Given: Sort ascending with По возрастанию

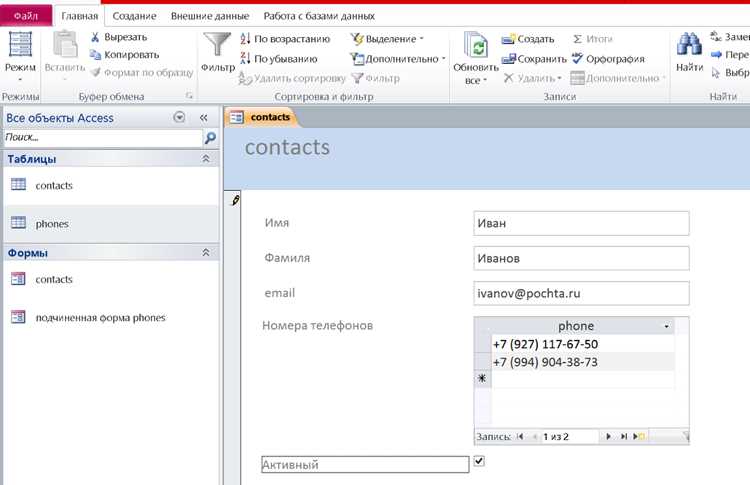Looking at the screenshot, I should point(285,39).
